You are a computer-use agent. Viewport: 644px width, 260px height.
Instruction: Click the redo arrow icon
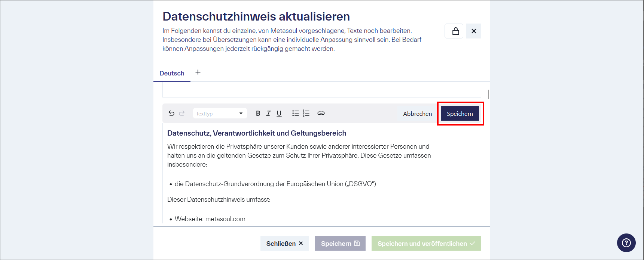[182, 113]
